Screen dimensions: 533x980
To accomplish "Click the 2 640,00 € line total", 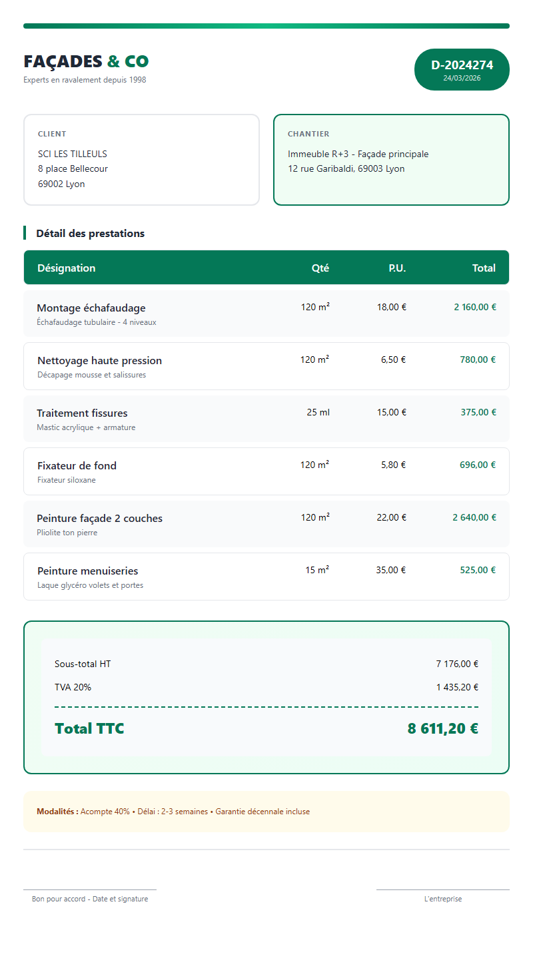I will (474, 517).
